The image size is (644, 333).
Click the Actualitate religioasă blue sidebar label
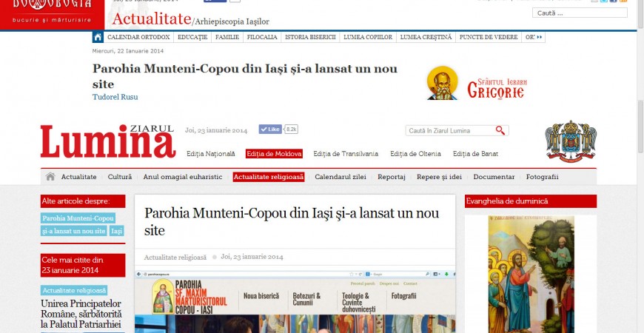coord(74,291)
